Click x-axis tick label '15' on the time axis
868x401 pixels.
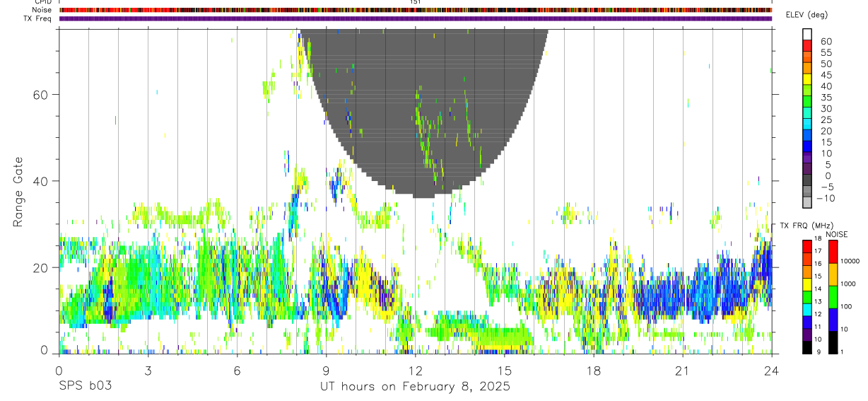pyautogui.click(x=505, y=371)
